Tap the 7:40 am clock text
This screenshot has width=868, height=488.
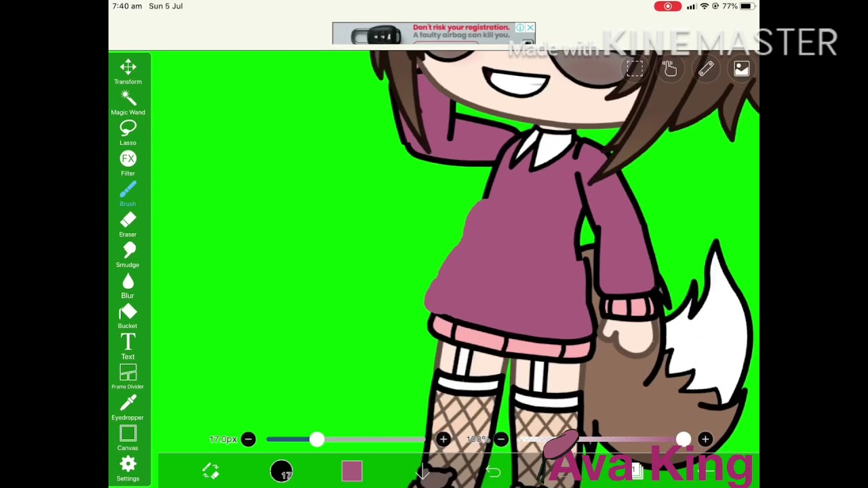[x=127, y=6]
